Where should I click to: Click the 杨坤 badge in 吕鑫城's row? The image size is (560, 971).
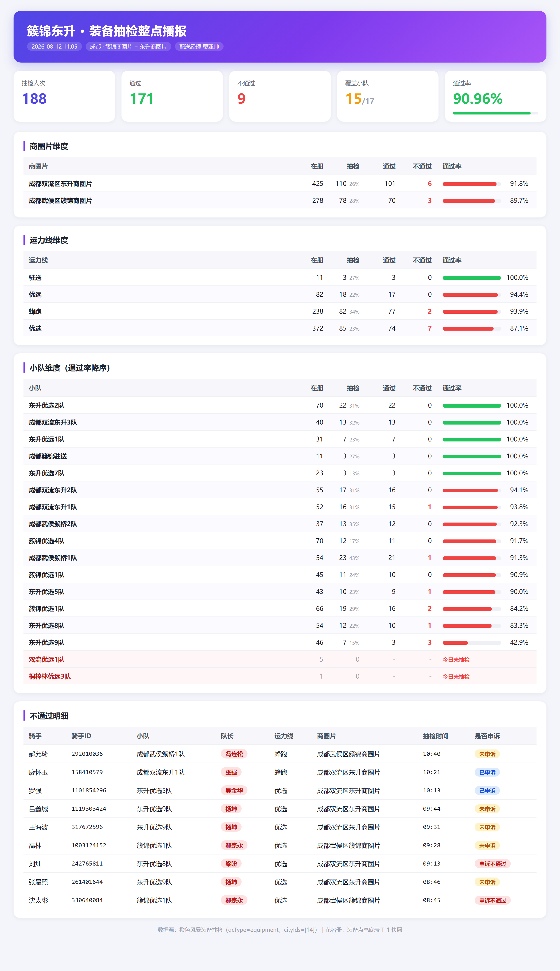click(231, 809)
